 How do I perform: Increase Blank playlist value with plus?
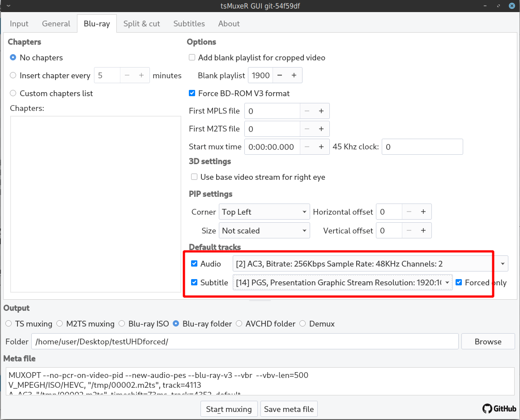click(294, 75)
